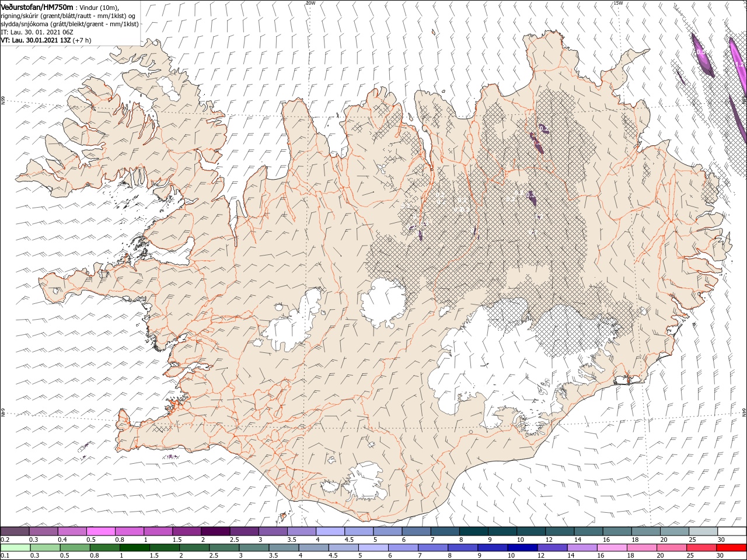Screen dimensions: 747x560
Task: Select top-row white swatch labelled 30
Action: pos(732,531)
